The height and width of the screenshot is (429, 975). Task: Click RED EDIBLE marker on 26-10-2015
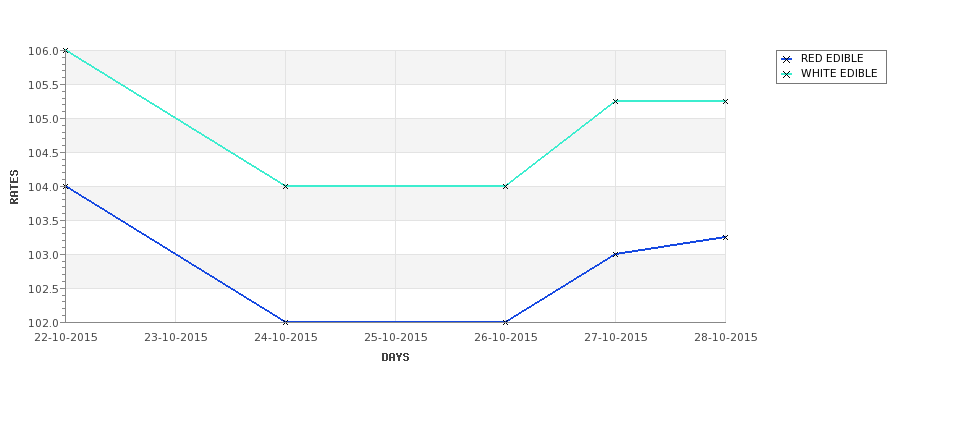coord(505,322)
